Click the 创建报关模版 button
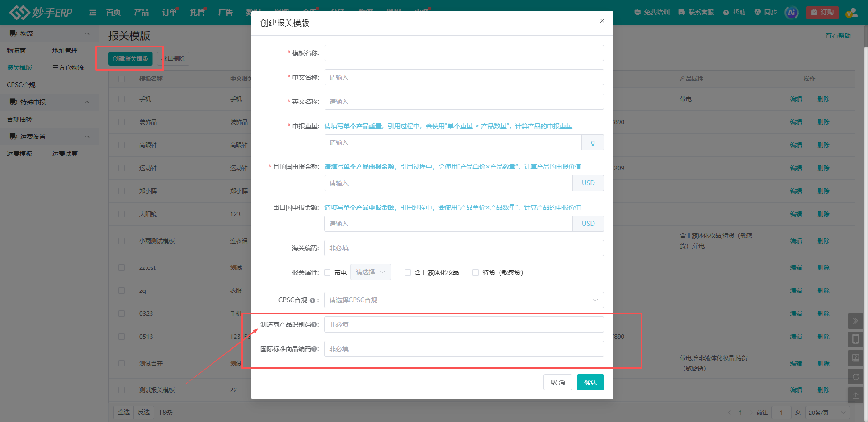 tap(131, 59)
